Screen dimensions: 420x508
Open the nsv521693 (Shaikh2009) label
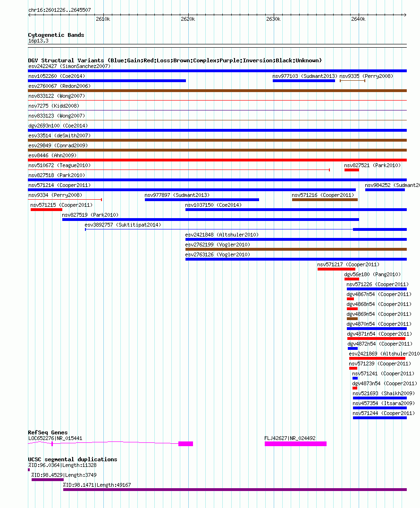(x=384, y=393)
